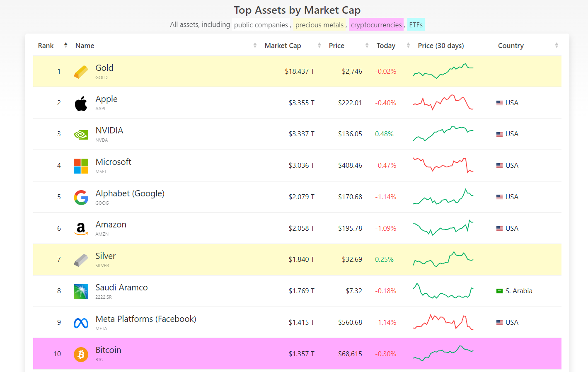Open the Microsoft company page
The height and width of the screenshot is (372, 588).
pyautogui.click(x=114, y=162)
